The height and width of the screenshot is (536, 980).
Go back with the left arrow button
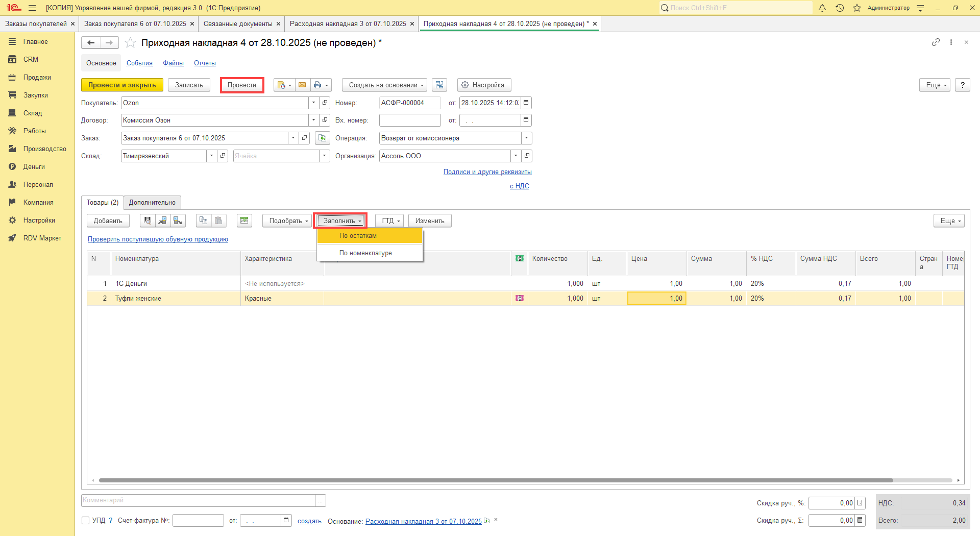tap(91, 42)
